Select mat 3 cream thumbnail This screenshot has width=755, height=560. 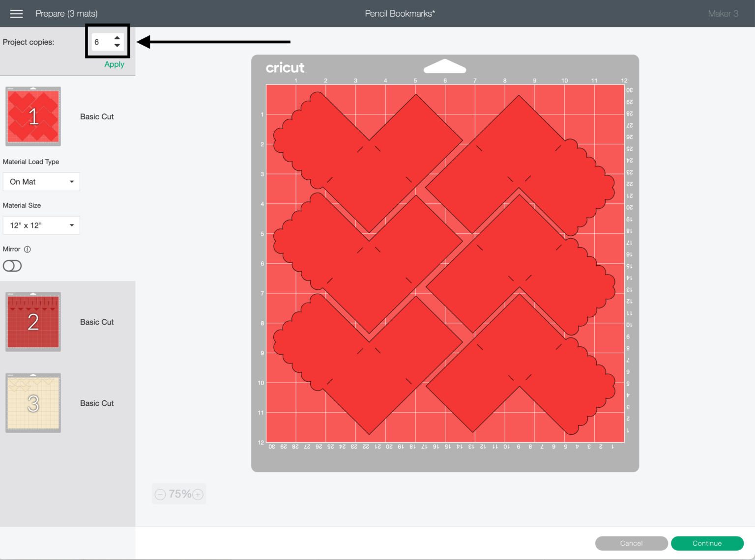tap(33, 403)
